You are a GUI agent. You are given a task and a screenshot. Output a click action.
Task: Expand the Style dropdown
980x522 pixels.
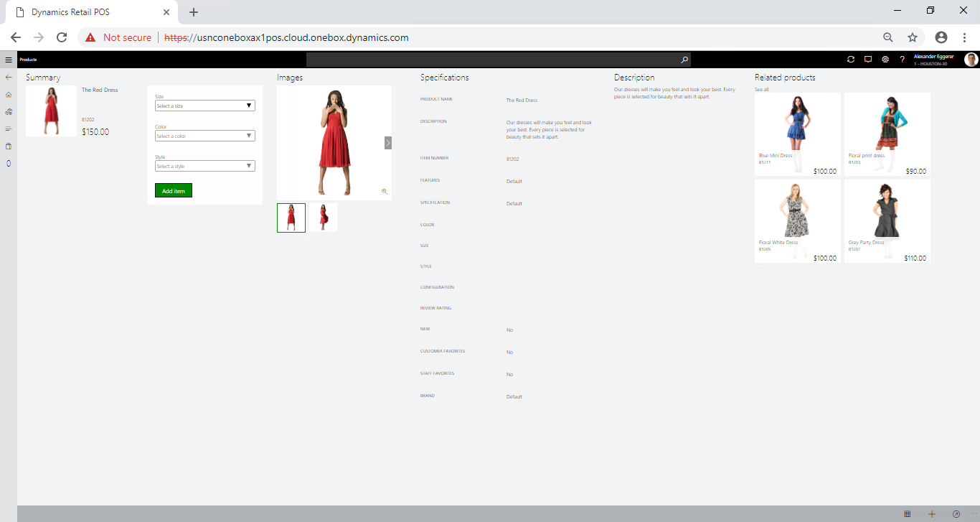(204, 165)
